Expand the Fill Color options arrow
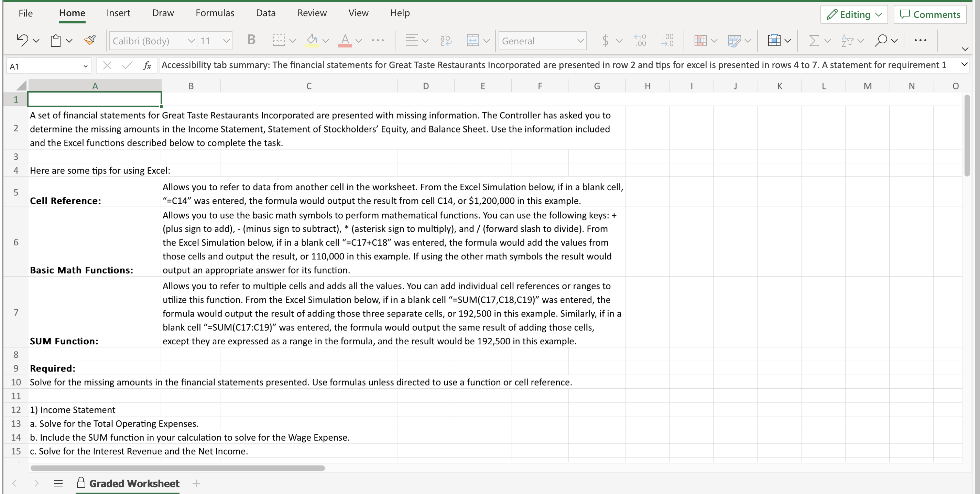The image size is (980, 494). point(326,40)
